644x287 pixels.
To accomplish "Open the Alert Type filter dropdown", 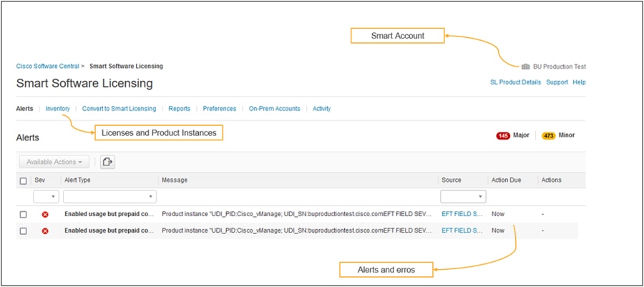I will tap(109, 197).
